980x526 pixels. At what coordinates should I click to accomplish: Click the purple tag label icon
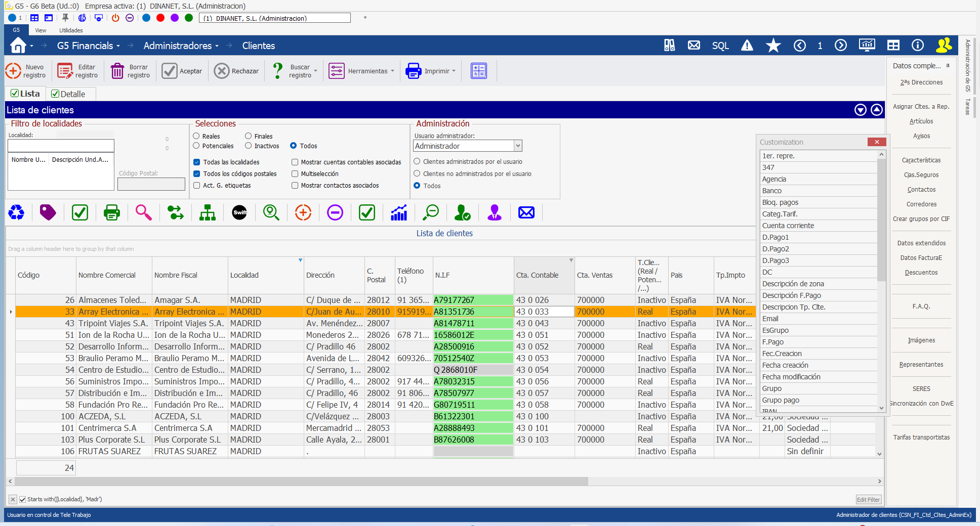click(x=48, y=212)
